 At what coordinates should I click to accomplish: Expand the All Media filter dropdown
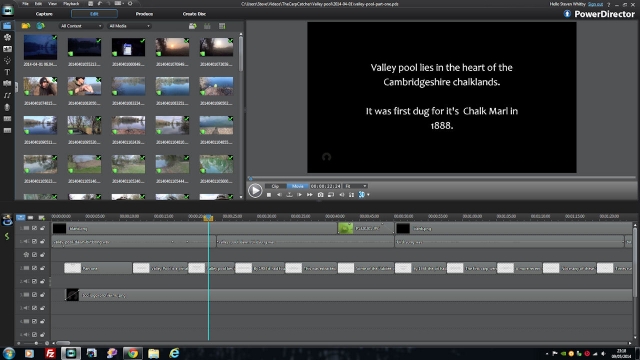point(129,26)
